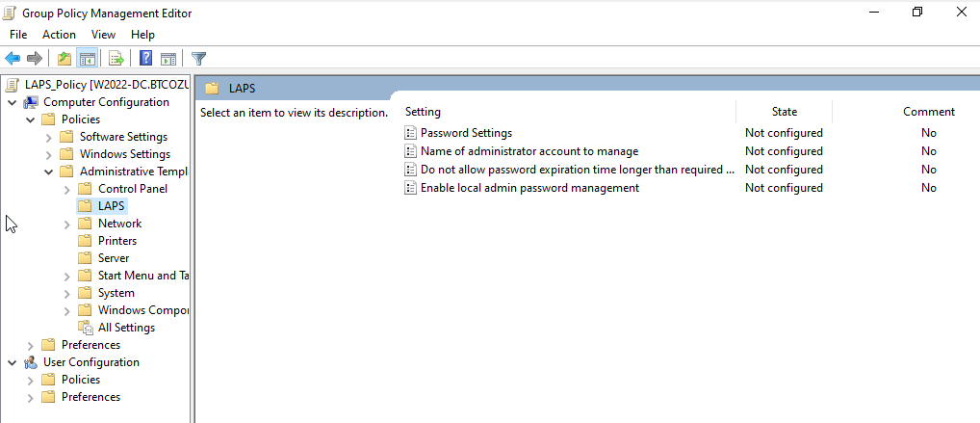This screenshot has height=423, width=980.
Task: Click the Filter funnel toolbar icon
Action: [x=198, y=59]
